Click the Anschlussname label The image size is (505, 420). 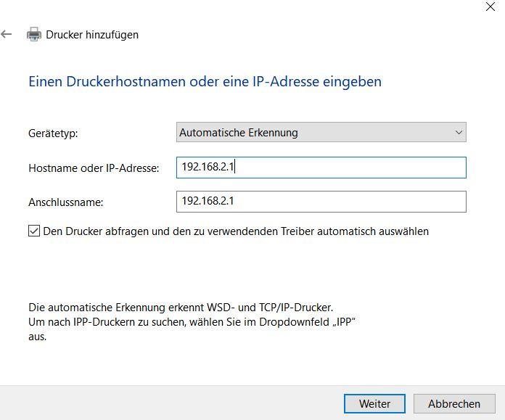[66, 202]
